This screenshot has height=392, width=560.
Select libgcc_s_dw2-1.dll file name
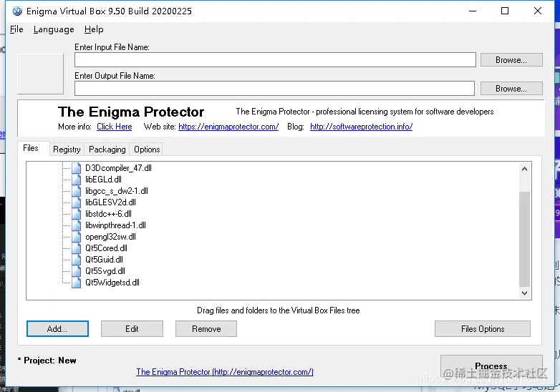pyautogui.click(x=117, y=191)
